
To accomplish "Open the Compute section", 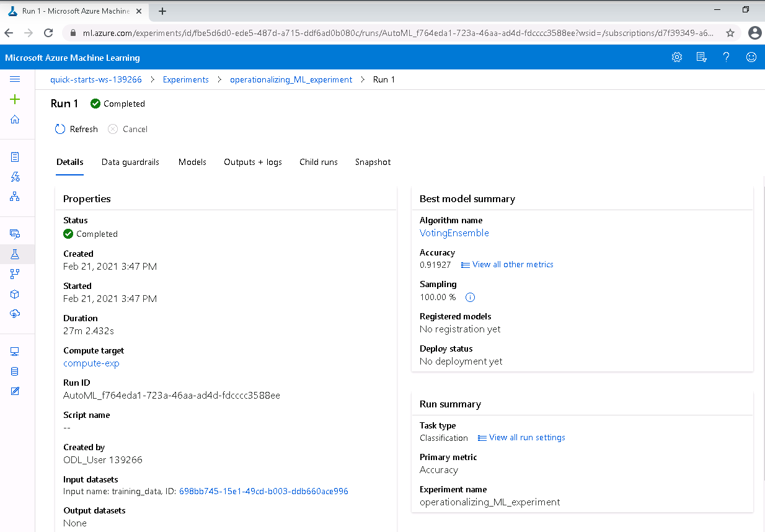I will pos(15,350).
